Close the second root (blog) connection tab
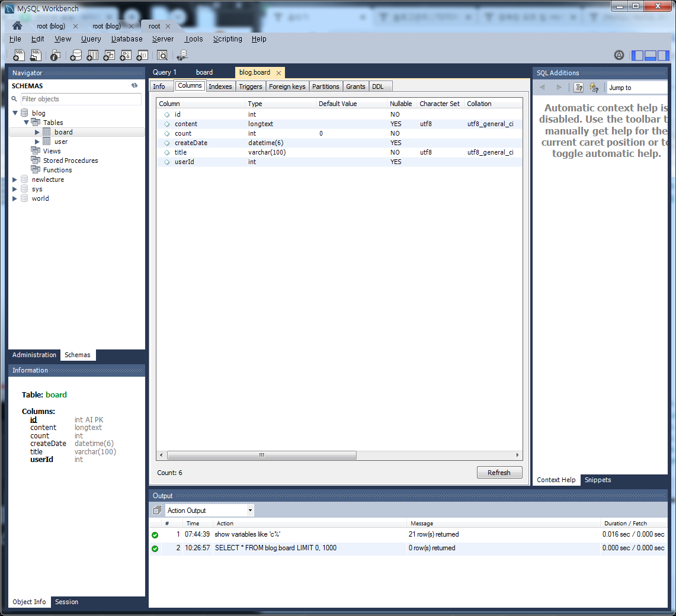Image resolution: width=676 pixels, height=616 pixels. pos(131,26)
